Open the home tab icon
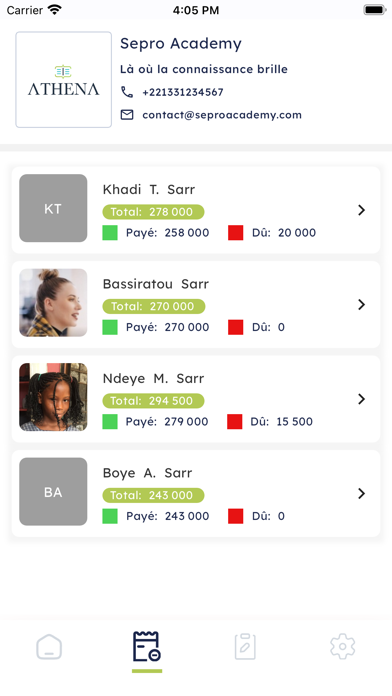 pyautogui.click(x=49, y=647)
